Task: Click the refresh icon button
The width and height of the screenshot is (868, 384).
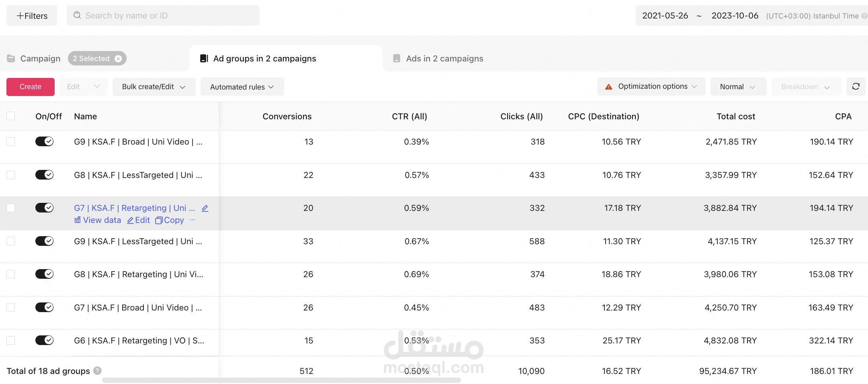Action: [856, 86]
